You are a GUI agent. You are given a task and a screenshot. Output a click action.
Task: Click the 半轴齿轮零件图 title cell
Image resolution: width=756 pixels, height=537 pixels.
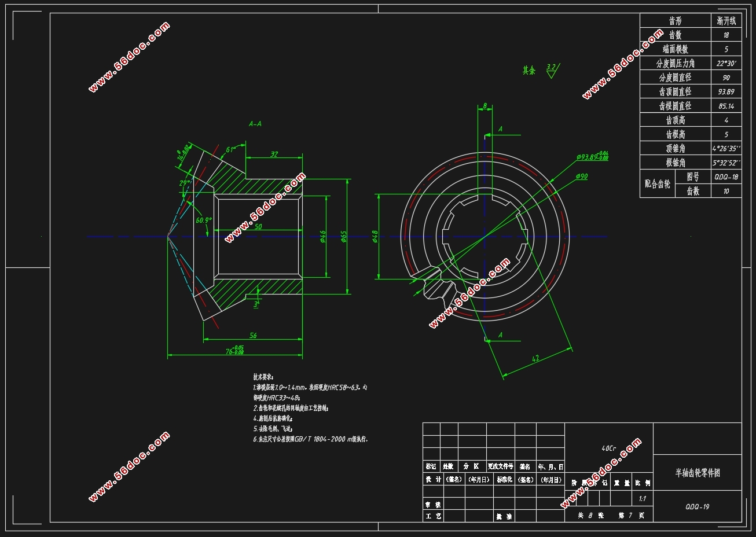(x=697, y=472)
